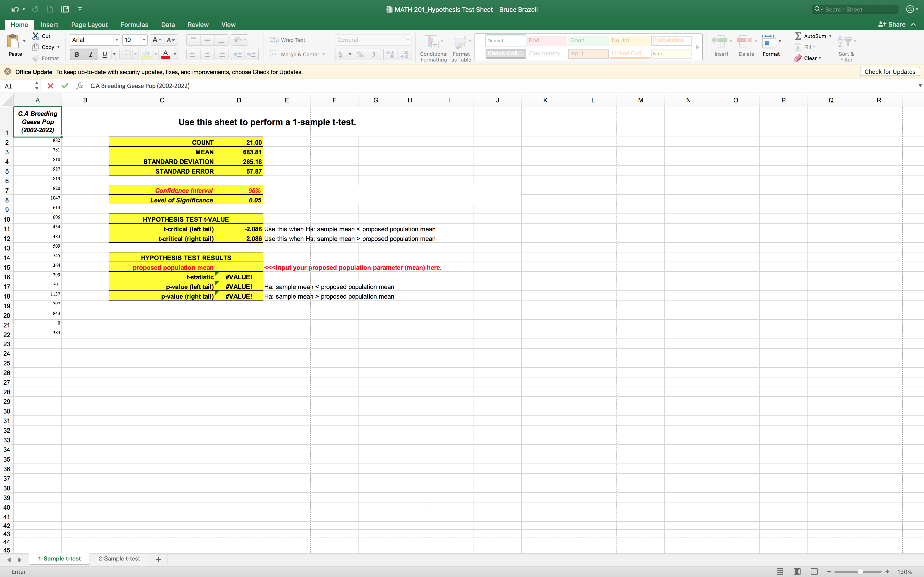The image size is (924, 577).
Task: Switch to the 2-Sample t-test sheet
Action: pyautogui.click(x=119, y=559)
